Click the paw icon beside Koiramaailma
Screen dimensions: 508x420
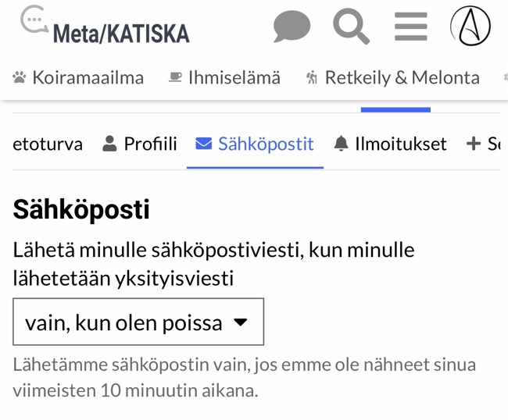pos(20,77)
